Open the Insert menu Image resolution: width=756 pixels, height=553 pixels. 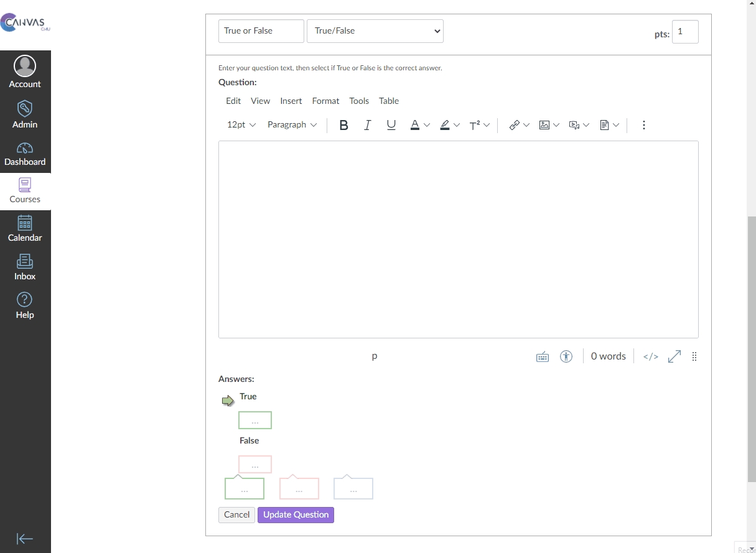click(291, 101)
